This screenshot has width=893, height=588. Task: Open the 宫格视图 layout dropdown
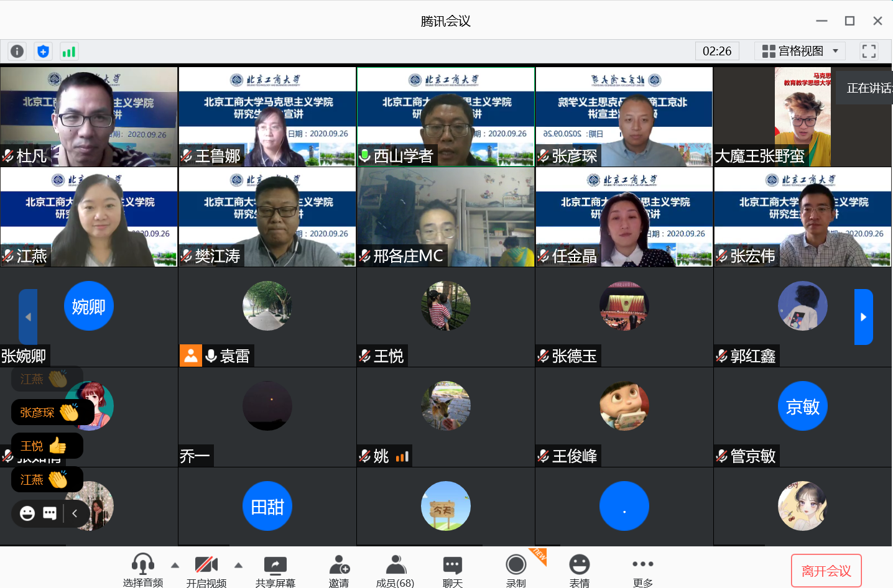tap(800, 51)
